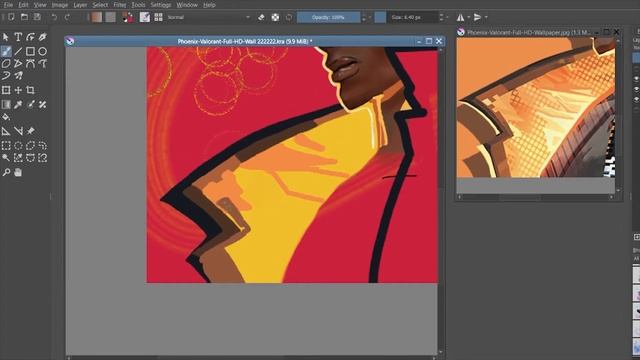640x360 pixels.
Task: Save the document with the floppy icon
Action: coord(37,17)
